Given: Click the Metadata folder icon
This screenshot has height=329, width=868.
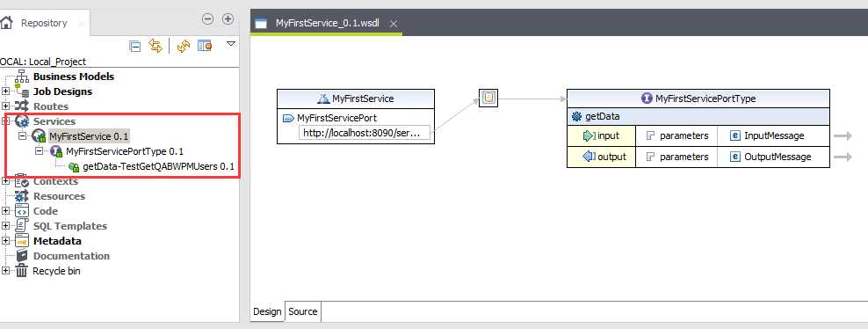Looking at the screenshot, I should [x=22, y=241].
